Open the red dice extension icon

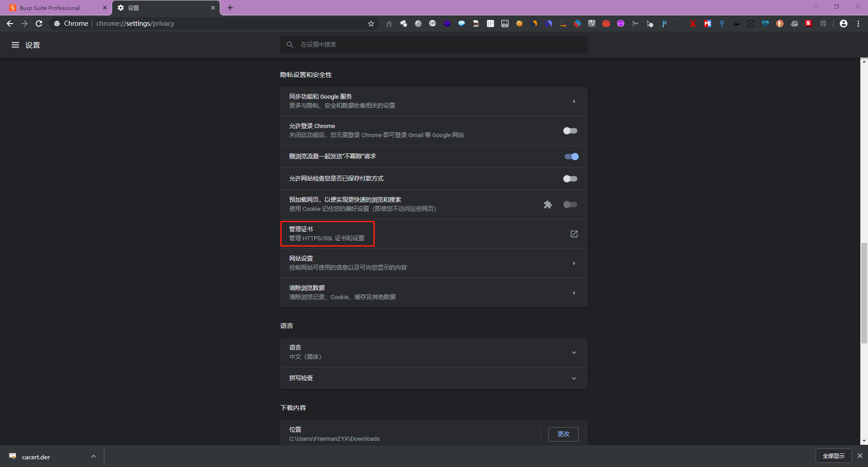pyautogui.click(x=606, y=24)
